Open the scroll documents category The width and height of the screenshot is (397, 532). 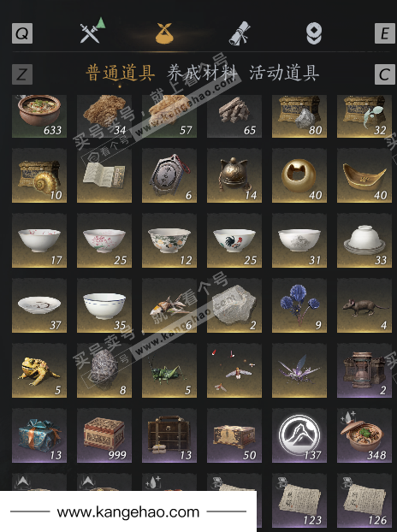pos(240,33)
